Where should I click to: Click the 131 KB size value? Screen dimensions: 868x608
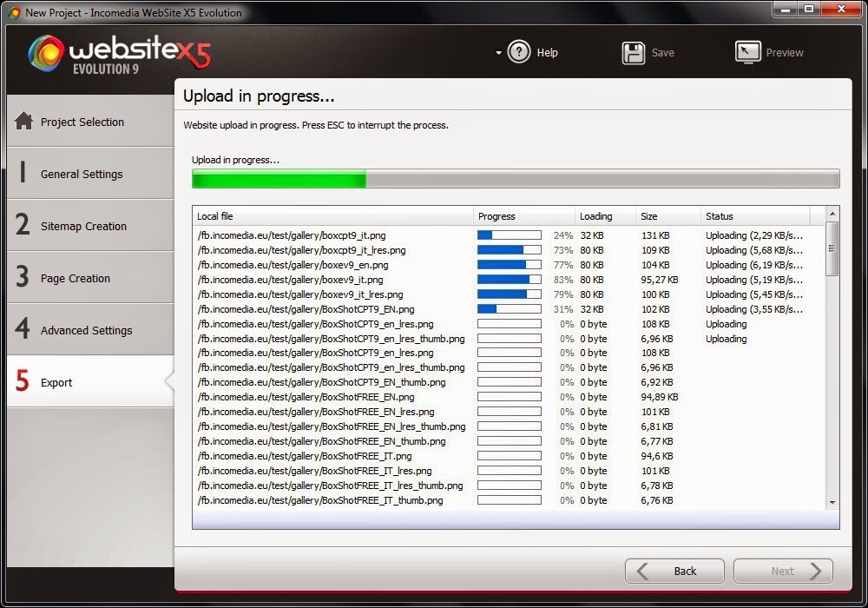click(655, 235)
